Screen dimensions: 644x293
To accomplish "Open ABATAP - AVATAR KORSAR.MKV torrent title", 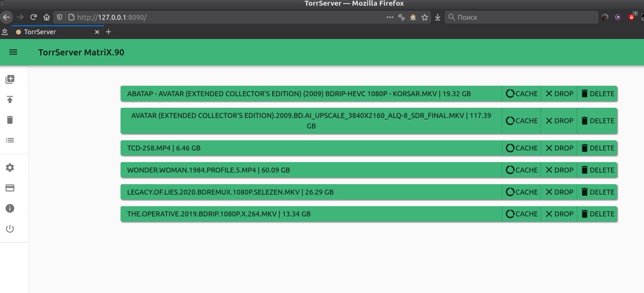I will pos(311,94).
